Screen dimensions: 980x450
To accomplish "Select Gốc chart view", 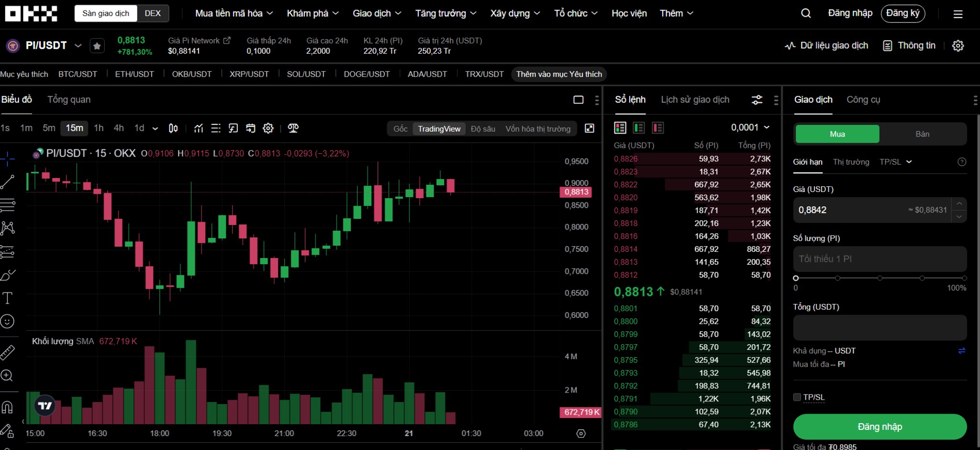I will click(401, 129).
